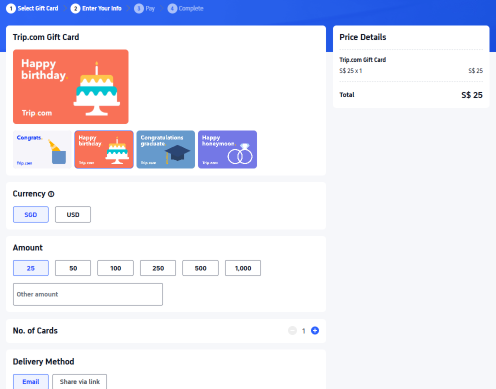Click the Price Details heading
The height and width of the screenshot is (389, 496).
(x=363, y=37)
